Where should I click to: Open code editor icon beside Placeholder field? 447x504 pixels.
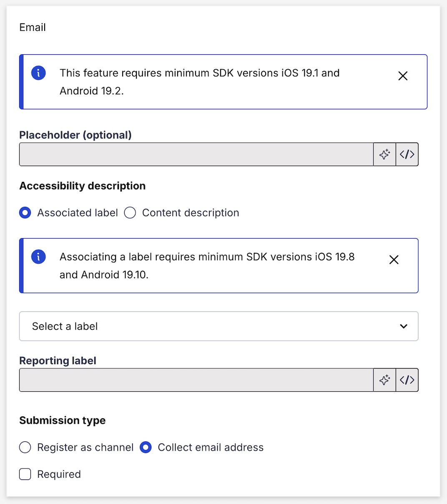pos(407,154)
